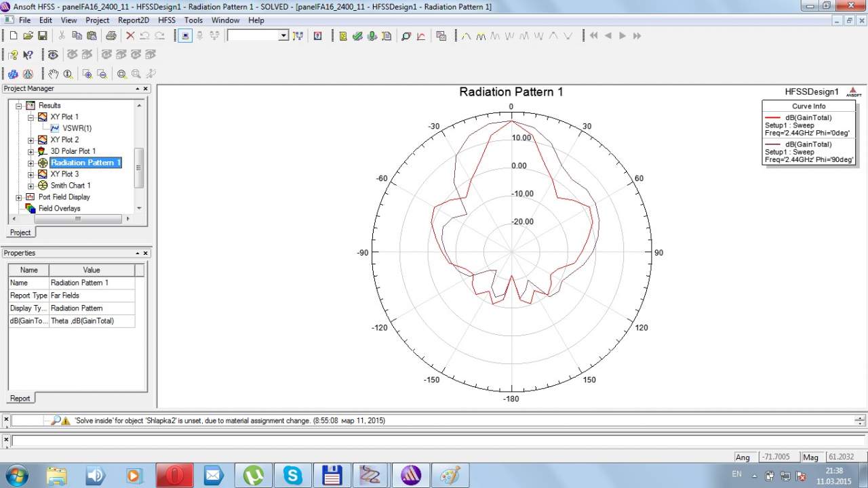
Task: Switch to the Report tab in Properties
Action: point(20,399)
